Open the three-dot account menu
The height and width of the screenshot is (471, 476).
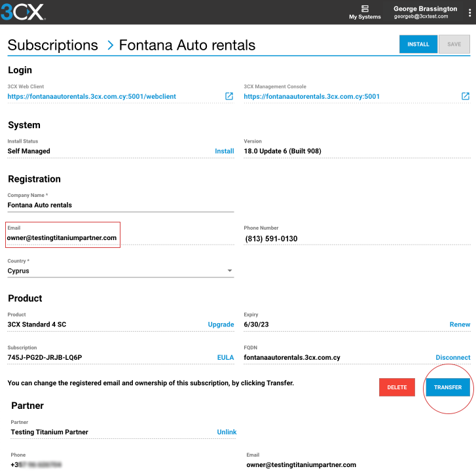coord(469,12)
